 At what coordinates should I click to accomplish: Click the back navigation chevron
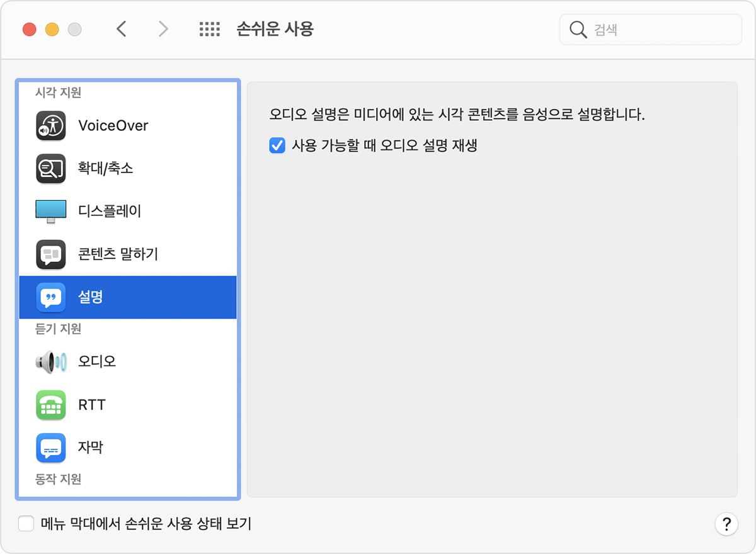click(122, 29)
